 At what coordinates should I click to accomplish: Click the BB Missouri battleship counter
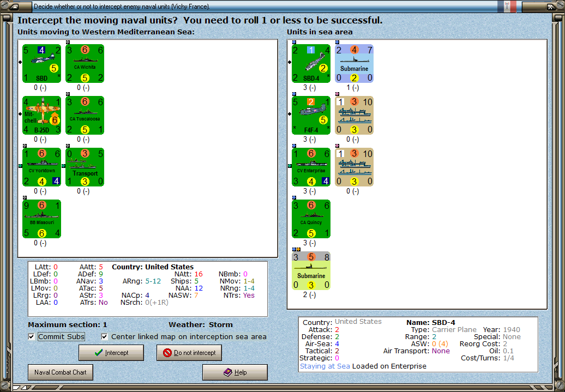[41, 219]
